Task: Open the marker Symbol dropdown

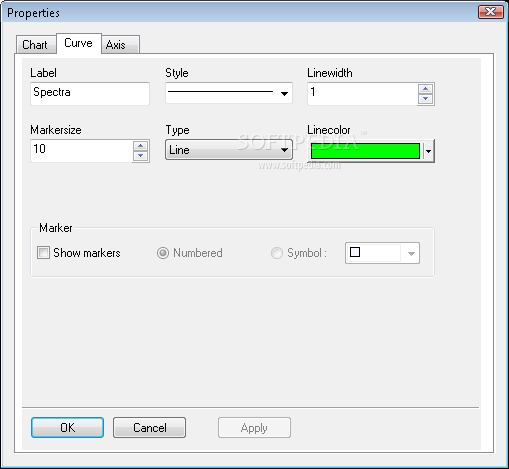Action: point(382,253)
